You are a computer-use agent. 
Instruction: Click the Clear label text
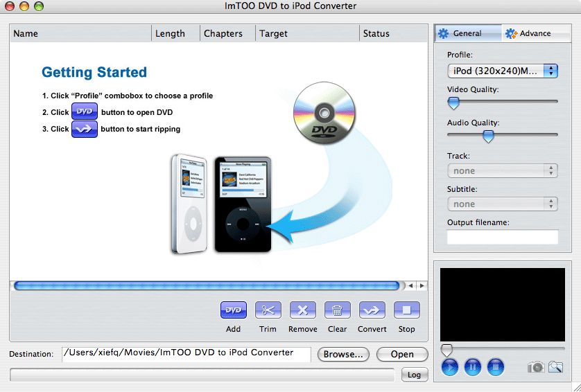click(x=337, y=329)
